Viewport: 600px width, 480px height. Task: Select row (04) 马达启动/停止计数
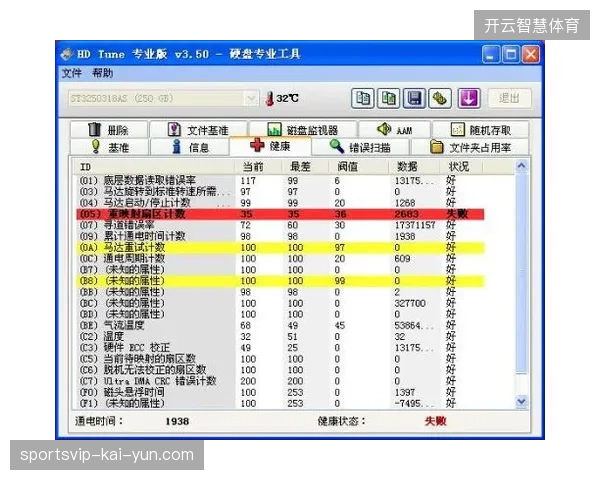pyautogui.click(x=280, y=203)
